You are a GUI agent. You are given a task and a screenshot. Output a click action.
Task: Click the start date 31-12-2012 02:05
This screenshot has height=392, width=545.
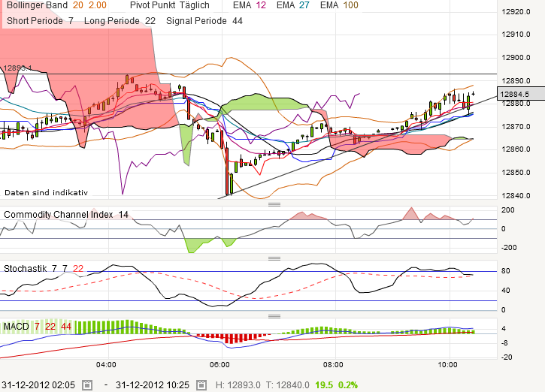click(x=38, y=384)
